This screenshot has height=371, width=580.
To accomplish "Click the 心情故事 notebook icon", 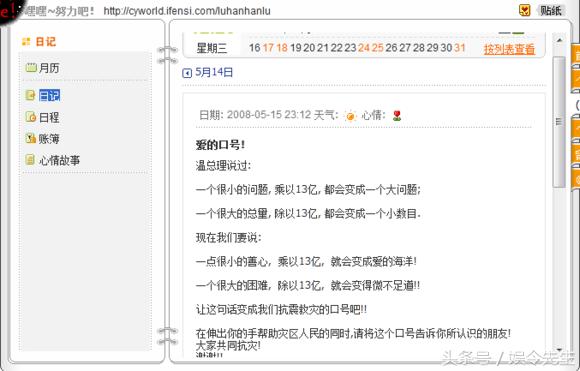I will pos(30,160).
